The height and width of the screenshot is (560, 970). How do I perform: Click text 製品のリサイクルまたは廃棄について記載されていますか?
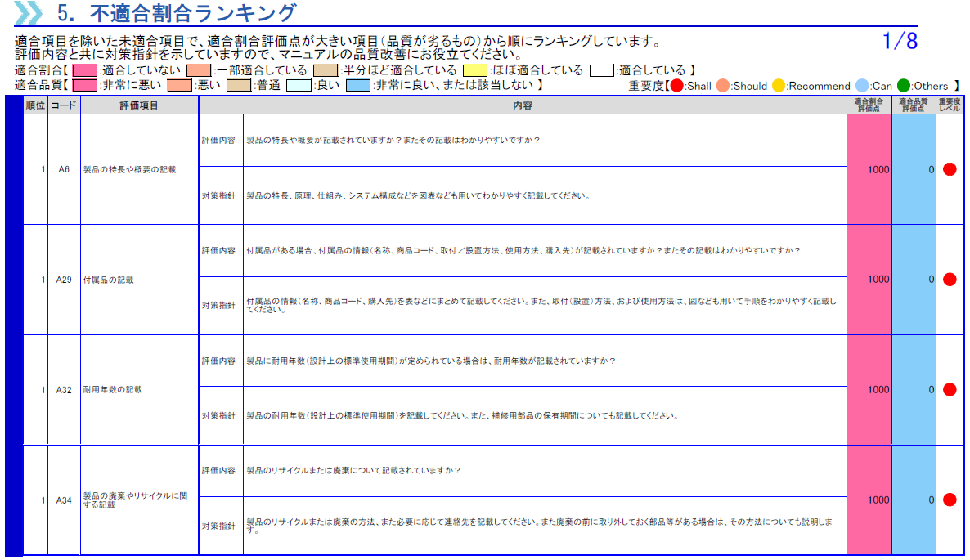[x=350, y=470]
